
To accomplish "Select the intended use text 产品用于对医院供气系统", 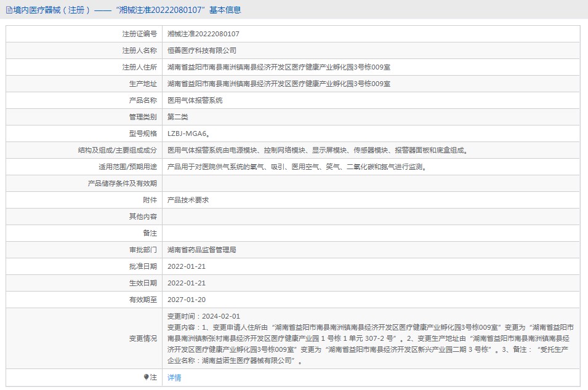I will click(297, 167).
